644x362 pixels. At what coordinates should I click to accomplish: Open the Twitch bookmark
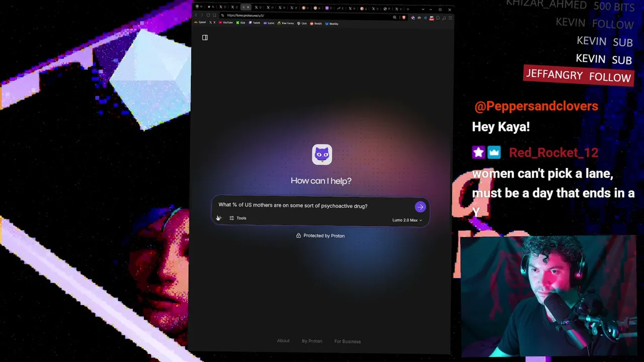point(255,23)
